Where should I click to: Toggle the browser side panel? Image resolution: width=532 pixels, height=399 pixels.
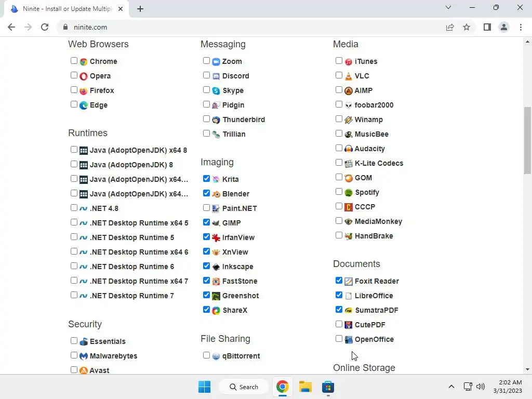487,27
